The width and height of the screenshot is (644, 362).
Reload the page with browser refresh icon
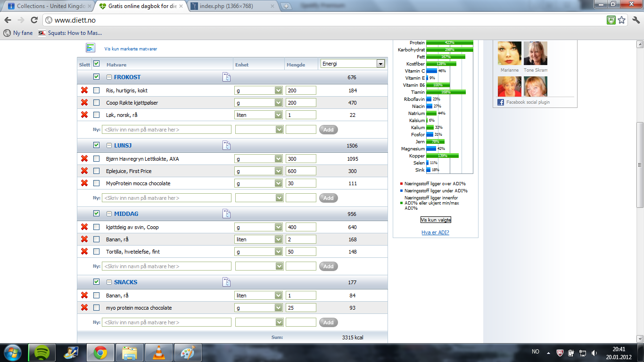(34, 20)
